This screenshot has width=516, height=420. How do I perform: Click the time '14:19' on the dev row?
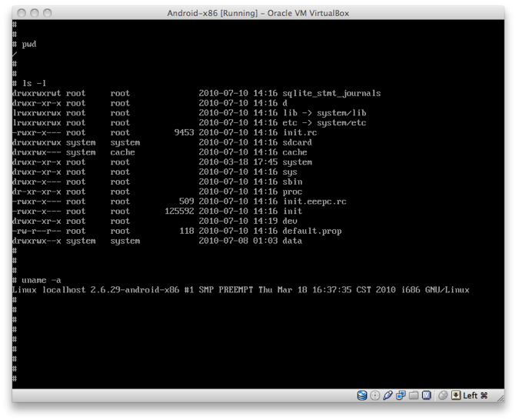point(265,222)
